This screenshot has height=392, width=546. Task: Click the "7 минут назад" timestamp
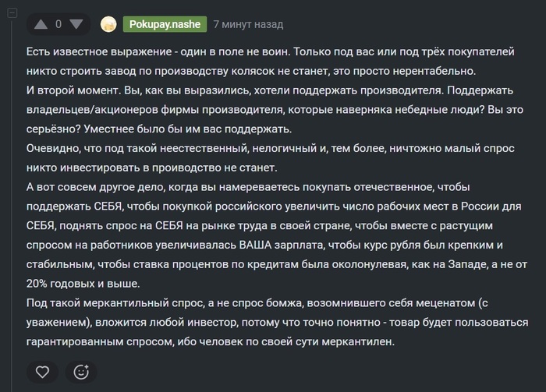tap(247, 24)
